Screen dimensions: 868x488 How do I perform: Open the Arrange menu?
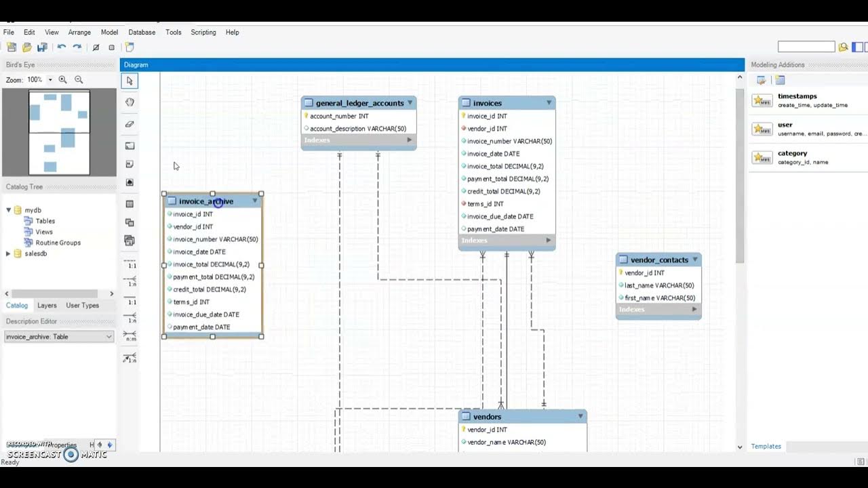pyautogui.click(x=79, y=32)
